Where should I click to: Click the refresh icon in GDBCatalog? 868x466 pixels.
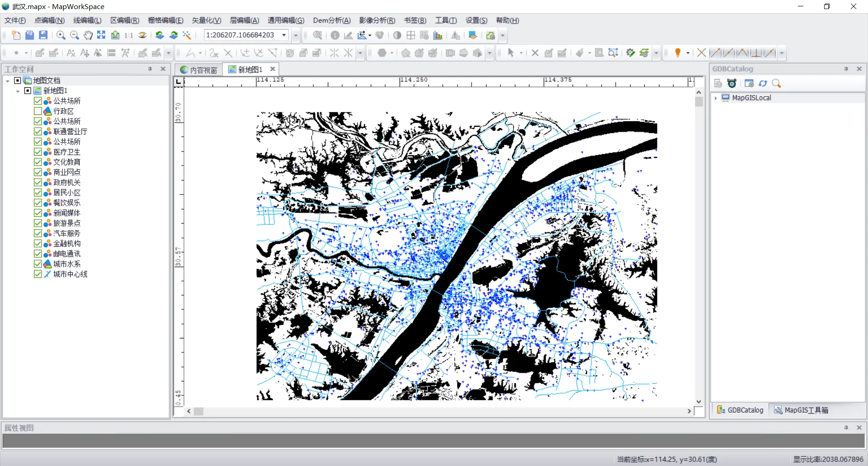pos(763,83)
